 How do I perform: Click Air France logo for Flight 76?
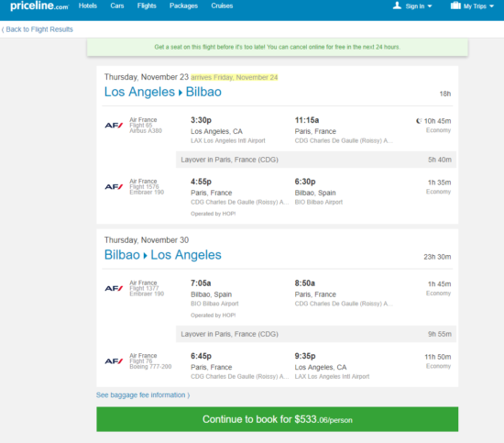tap(114, 361)
